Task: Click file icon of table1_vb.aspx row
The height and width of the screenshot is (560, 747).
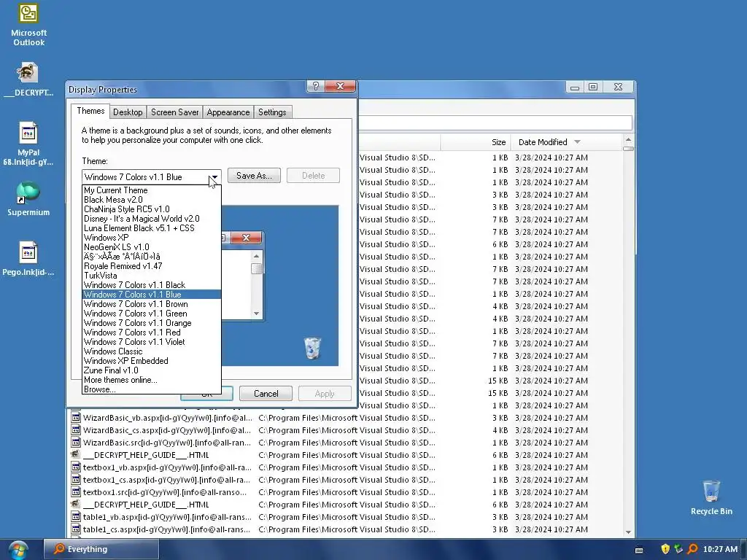Action: 76,517
